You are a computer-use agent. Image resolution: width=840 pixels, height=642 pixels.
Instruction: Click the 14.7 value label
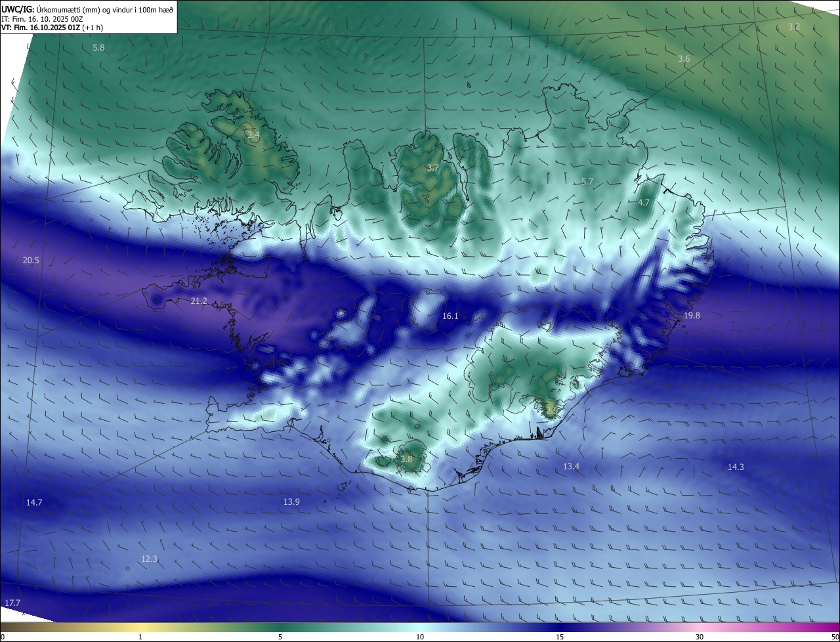click(34, 503)
